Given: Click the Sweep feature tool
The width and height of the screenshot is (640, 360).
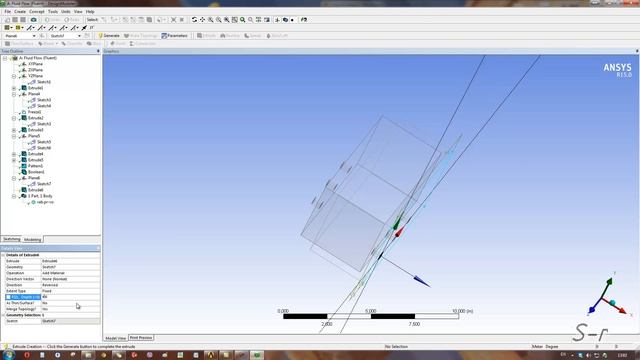Looking at the screenshot, I should point(253,36).
